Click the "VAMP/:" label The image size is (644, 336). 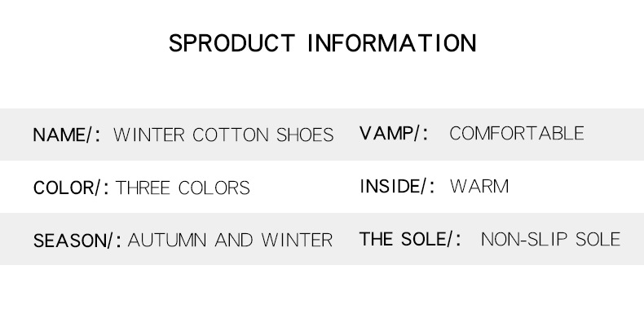394,134
